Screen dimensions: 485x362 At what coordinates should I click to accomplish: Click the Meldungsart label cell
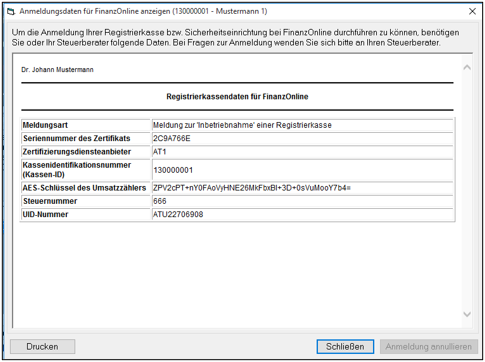click(86, 125)
